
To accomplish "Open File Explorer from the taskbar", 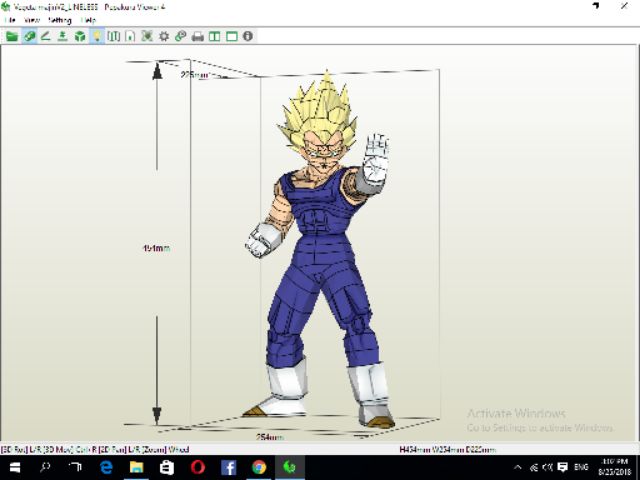I will 136,468.
